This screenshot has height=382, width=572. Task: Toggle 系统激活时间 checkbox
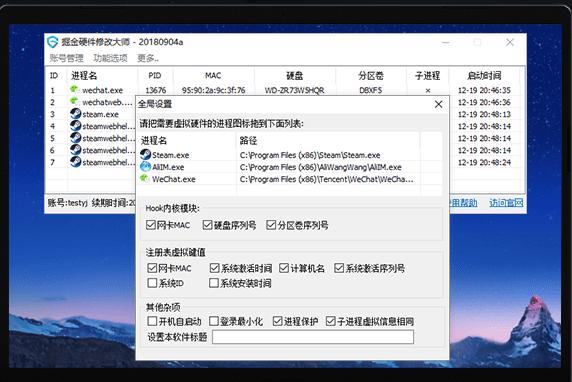pos(214,268)
